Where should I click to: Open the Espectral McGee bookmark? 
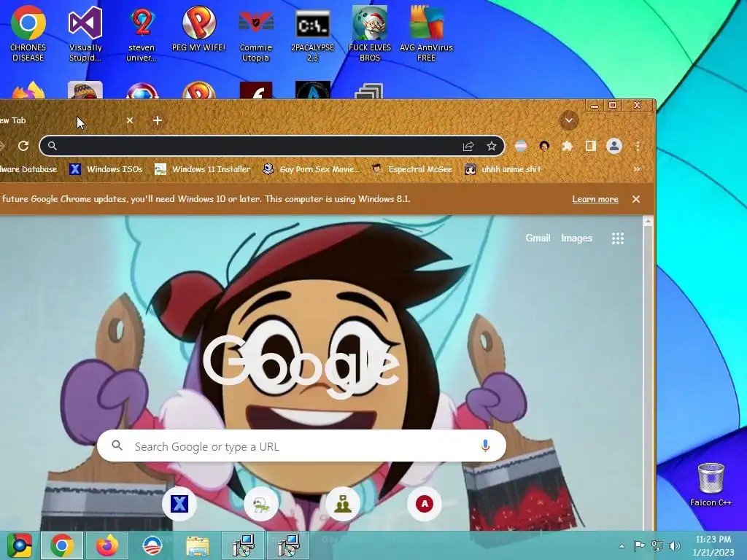tap(412, 169)
